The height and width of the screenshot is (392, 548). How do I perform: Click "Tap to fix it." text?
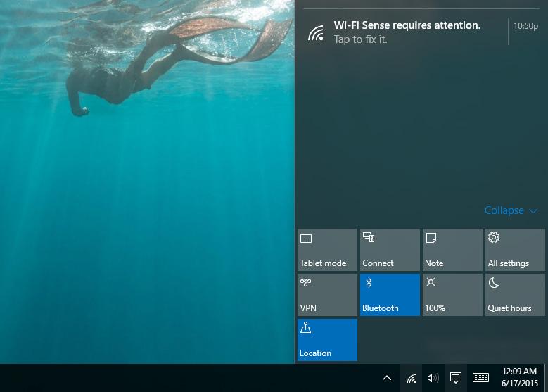360,39
